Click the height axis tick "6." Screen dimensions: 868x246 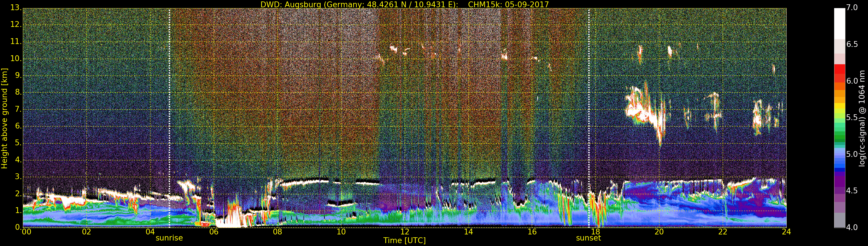18,126
